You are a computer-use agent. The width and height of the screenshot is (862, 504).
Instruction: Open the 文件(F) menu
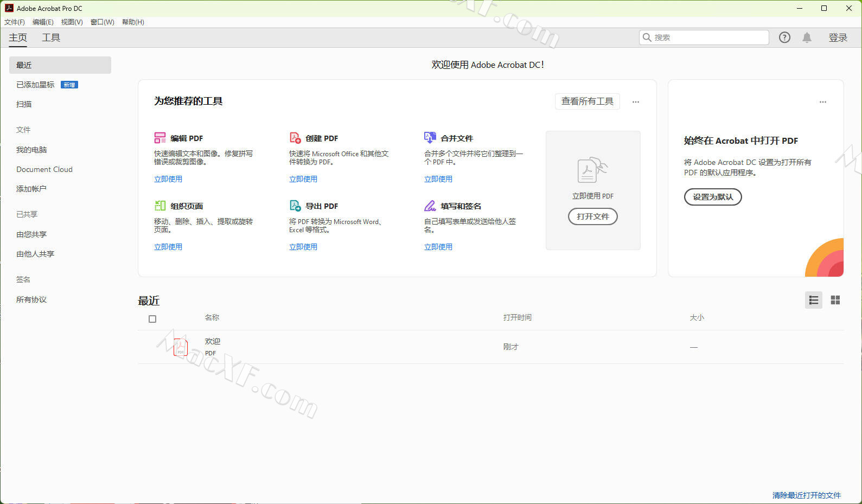15,22
